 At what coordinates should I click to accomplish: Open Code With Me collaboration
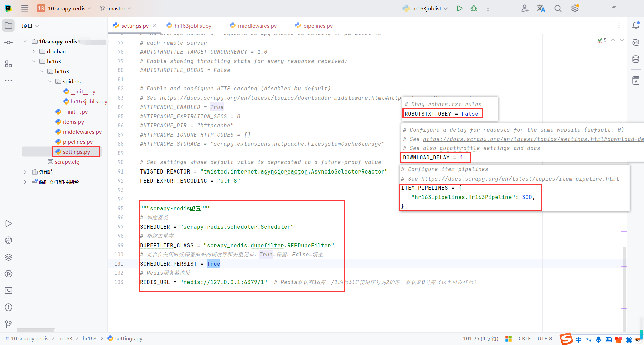(x=525, y=8)
